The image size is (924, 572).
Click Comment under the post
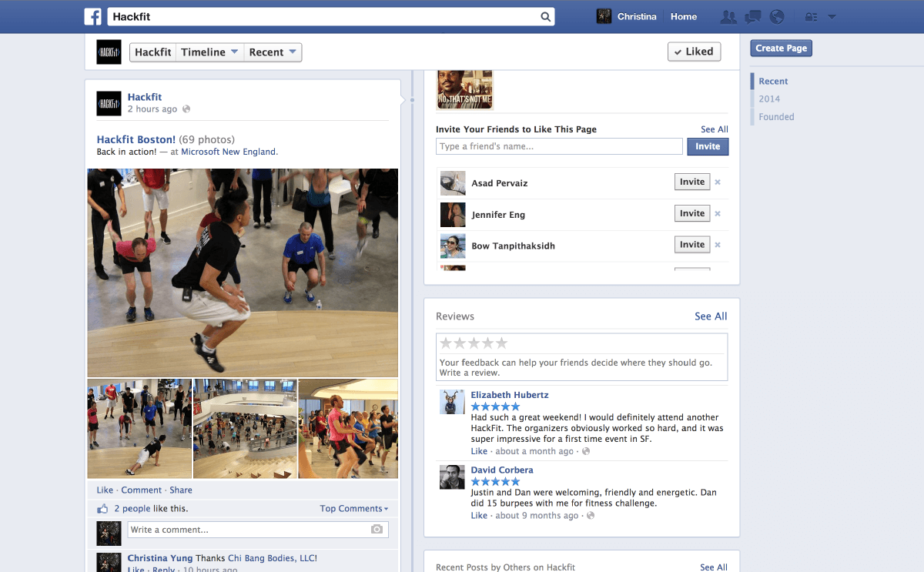click(142, 490)
